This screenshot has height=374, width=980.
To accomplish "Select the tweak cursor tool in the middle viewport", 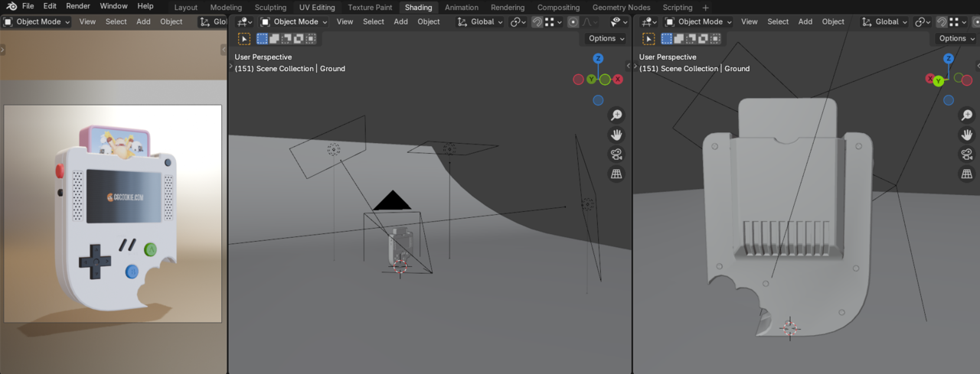I will tap(244, 39).
